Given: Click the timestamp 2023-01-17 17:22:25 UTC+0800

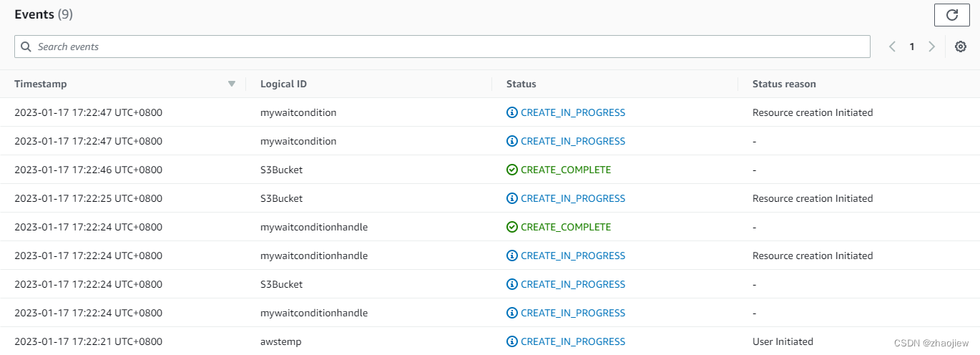Looking at the screenshot, I should tap(88, 198).
